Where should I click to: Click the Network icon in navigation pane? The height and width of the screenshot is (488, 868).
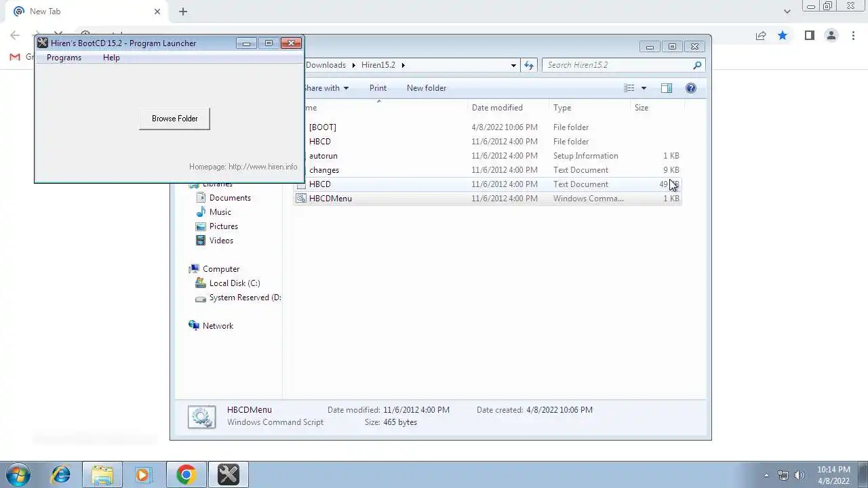click(x=194, y=326)
